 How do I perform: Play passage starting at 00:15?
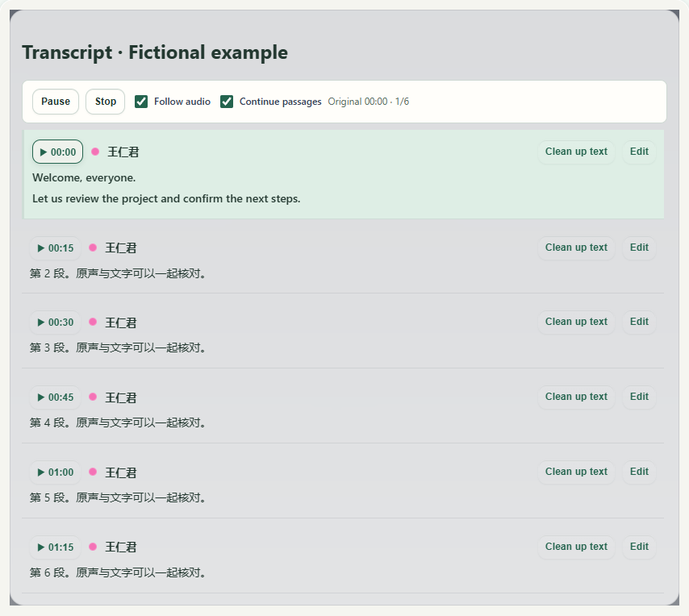(56, 248)
